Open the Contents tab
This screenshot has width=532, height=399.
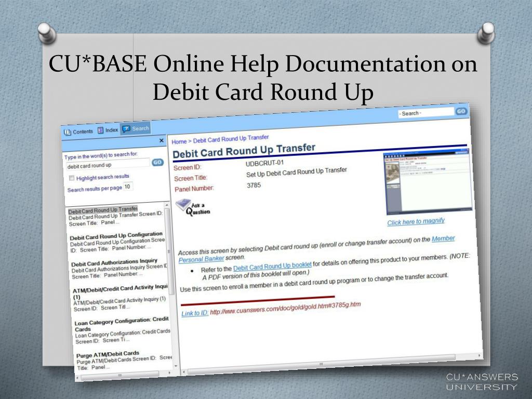pos(78,131)
